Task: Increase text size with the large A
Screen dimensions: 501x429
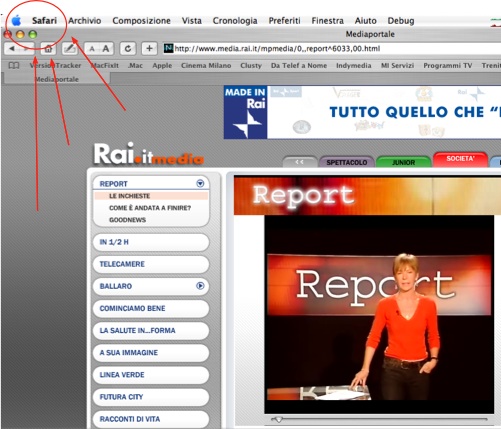Action: click(106, 49)
